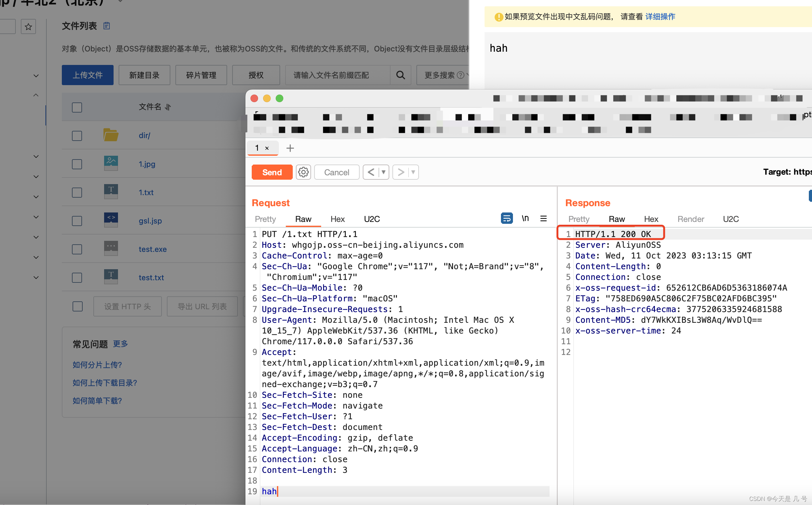Open Repeater settings gear icon

pos(303,172)
